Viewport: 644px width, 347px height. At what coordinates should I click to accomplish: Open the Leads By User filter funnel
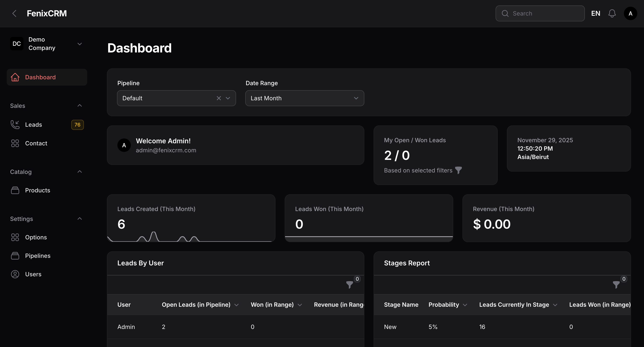tap(349, 285)
